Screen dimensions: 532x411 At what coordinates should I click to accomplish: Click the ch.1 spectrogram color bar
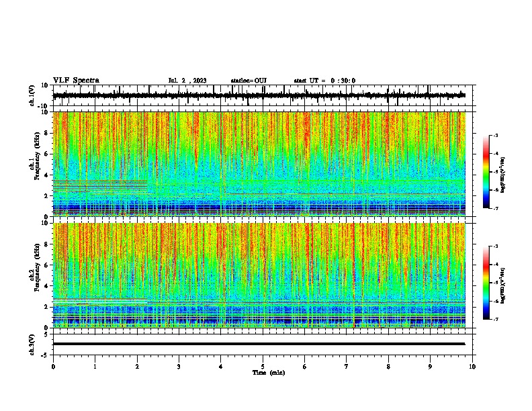pos(486,172)
